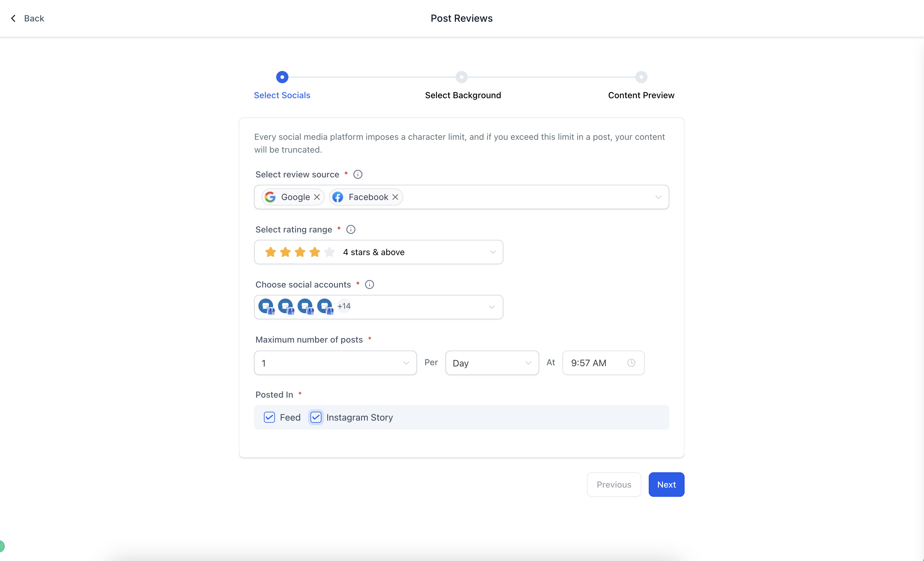The width and height of the screenshot is (924, 561).
Task: Click the Facebook review source icon
Action: tap(337, 196)
